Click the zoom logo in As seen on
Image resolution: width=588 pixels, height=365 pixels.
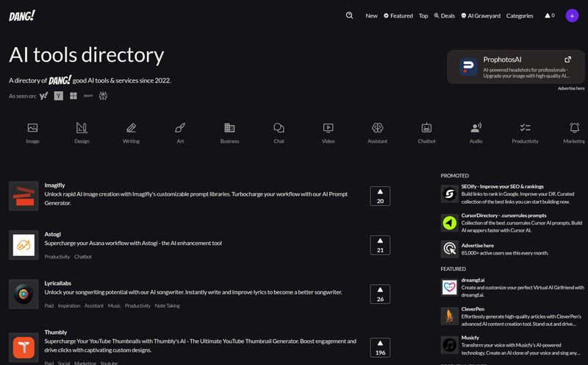click(88, 96)
